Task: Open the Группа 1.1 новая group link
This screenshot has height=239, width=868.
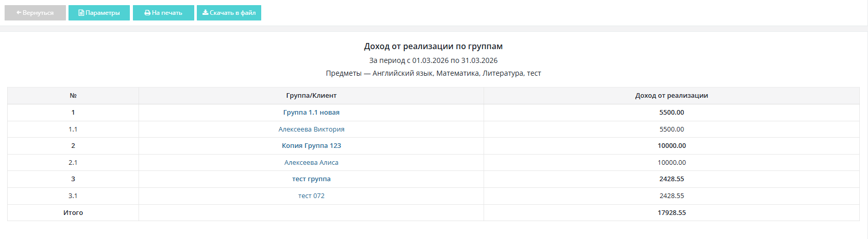Action: (311, 113)
